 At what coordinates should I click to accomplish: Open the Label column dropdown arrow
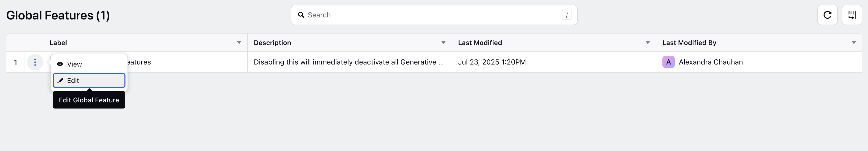[x=239, y=42]
